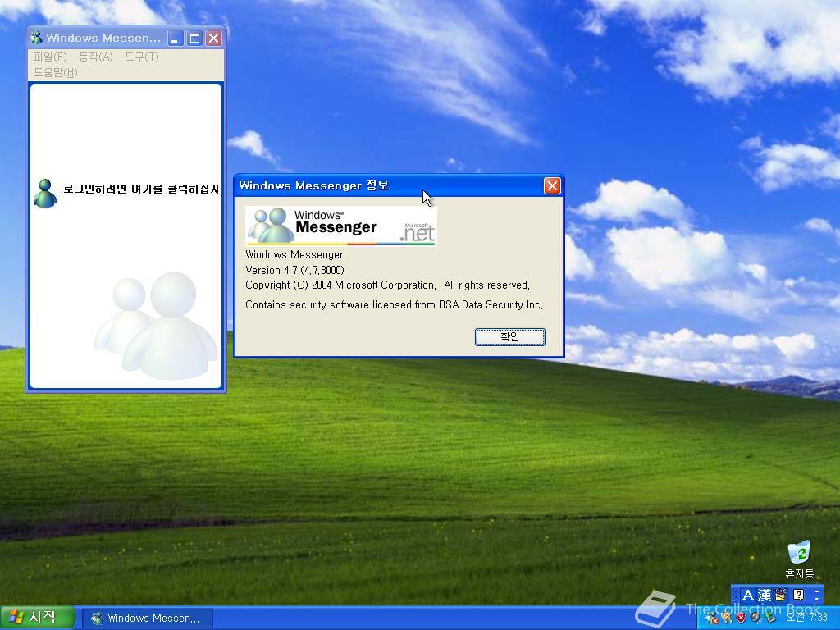Click the 확인 button in the About dialog
The height and width of the screenshot is (630, 840).
tap(509, 336)
